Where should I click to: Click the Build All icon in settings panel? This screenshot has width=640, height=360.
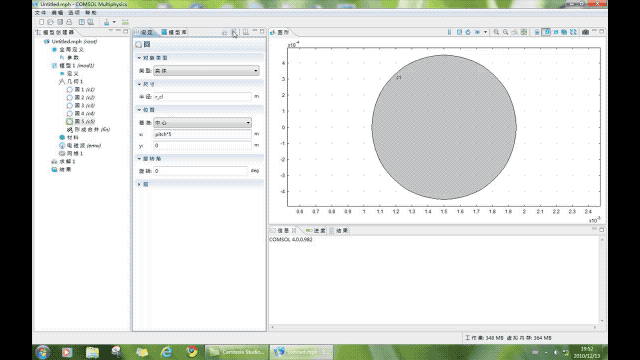coord(234,32)
